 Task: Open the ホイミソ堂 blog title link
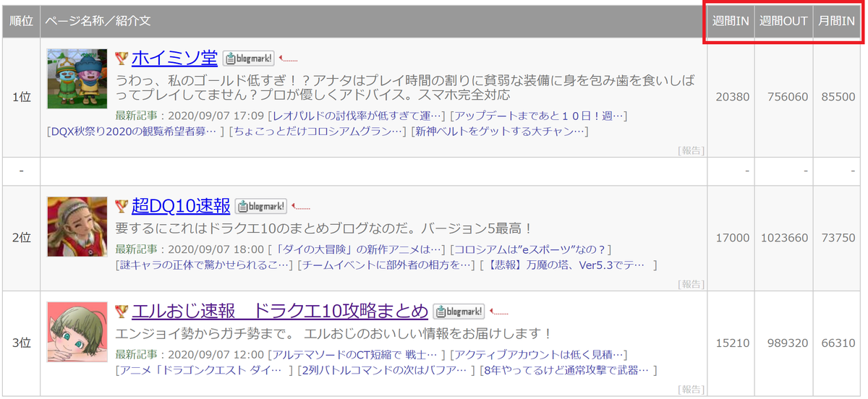[x=174, y=58]
